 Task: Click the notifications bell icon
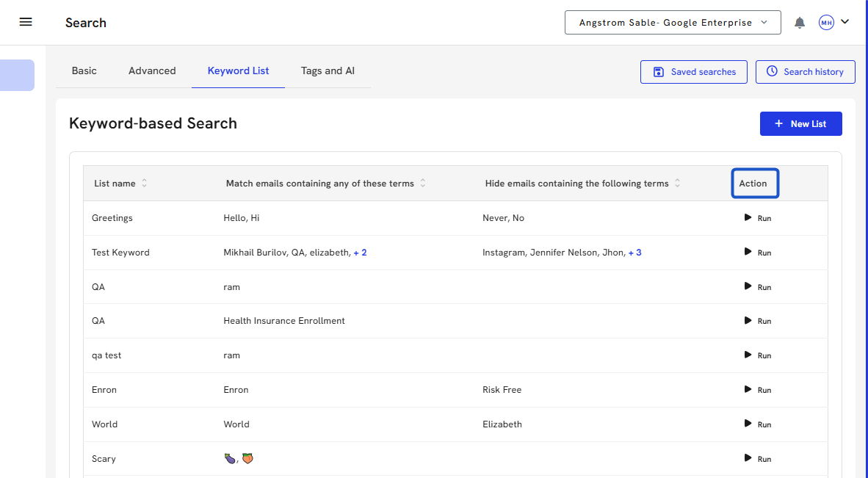(800, 23)
